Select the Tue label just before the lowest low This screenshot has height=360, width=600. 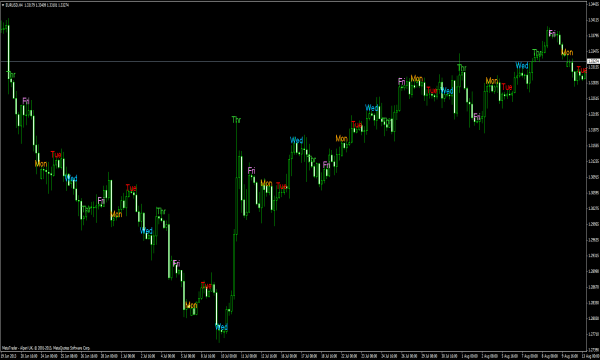point(206,286)
